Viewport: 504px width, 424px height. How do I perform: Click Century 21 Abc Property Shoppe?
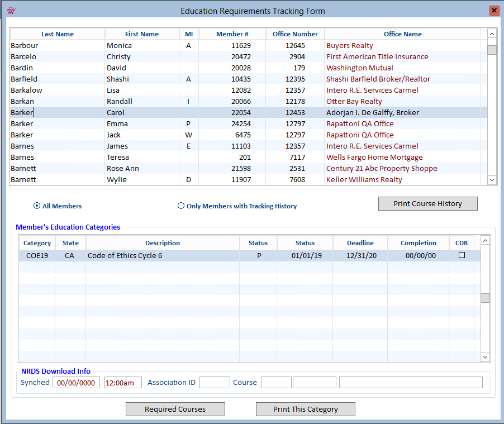coord(382,169)
